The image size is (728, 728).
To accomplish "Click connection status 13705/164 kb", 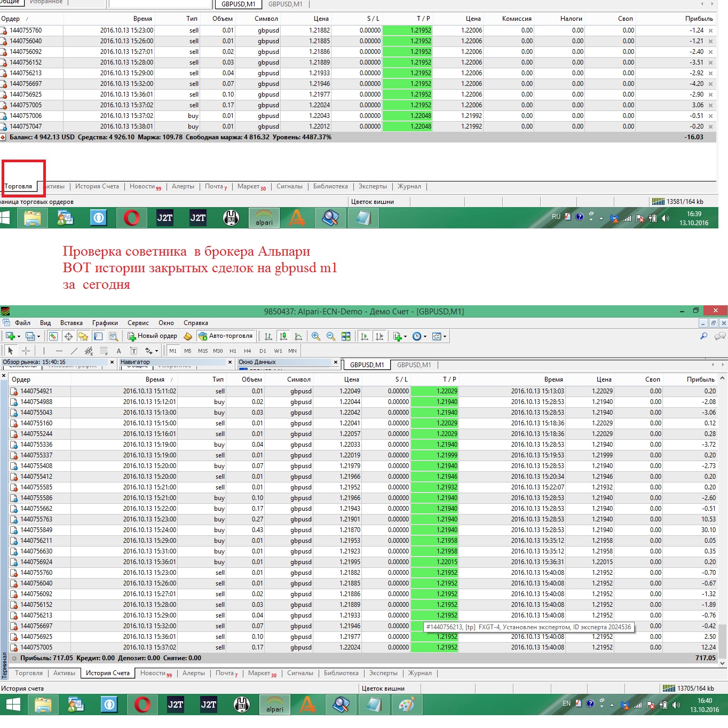I will pyautogui.click(x=689, y=689).
